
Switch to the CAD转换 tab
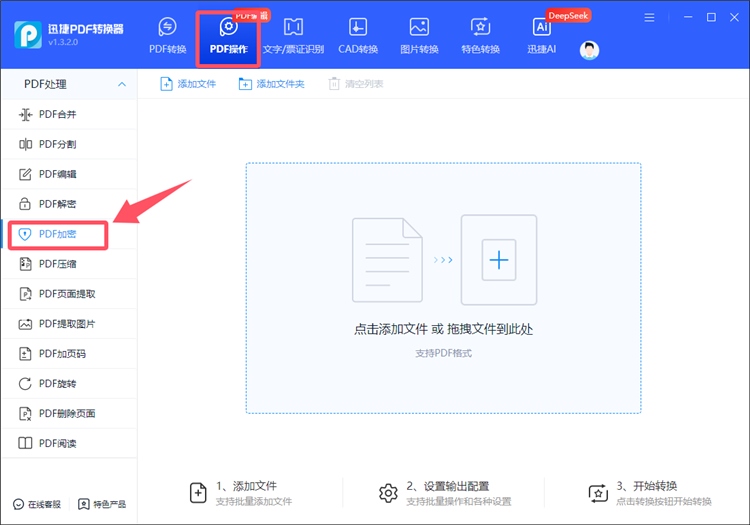[358, 35]
